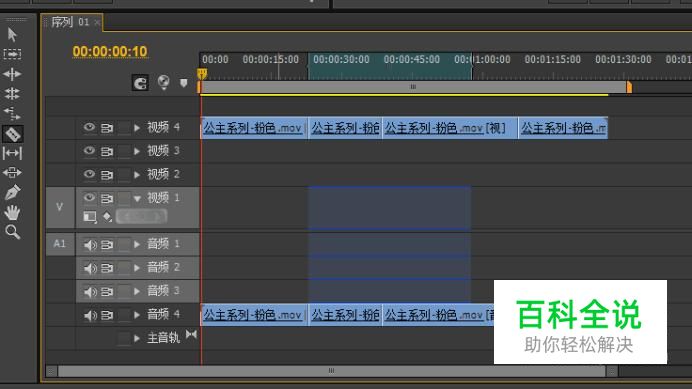Hide the 视频 2 track output
This screenshot has width=692, height=389.
tap(89, 174)
